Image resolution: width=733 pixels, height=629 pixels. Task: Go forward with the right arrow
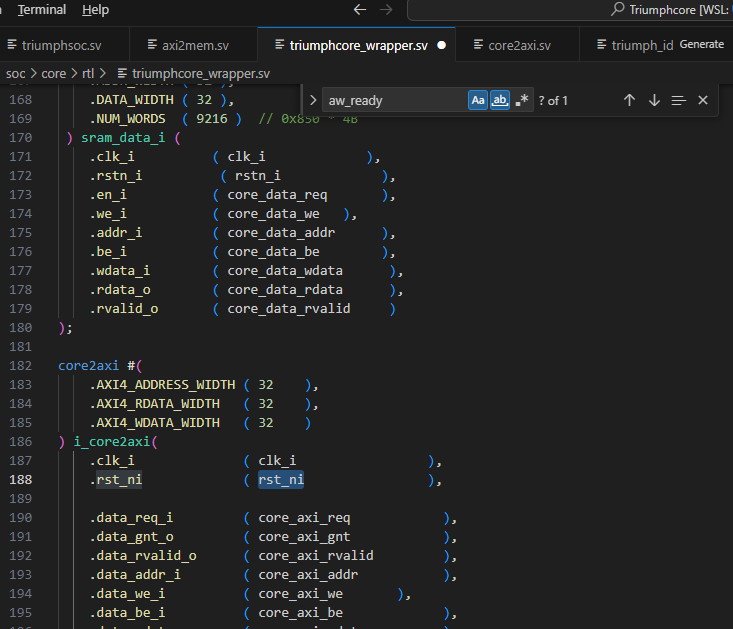point(386,10)
